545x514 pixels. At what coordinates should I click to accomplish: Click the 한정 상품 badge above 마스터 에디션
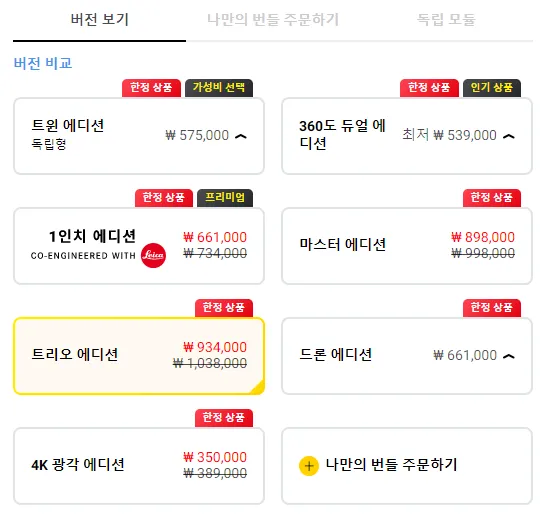[491, 198]
